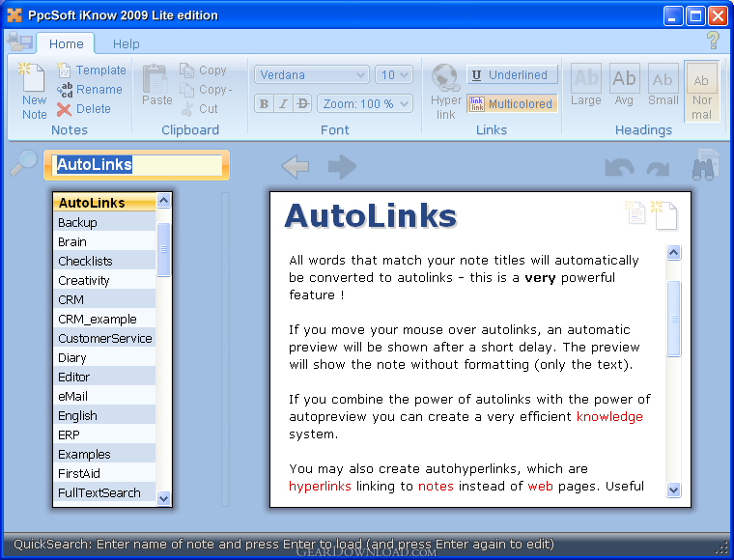Click the new note icon in note header

click(663, 215)
